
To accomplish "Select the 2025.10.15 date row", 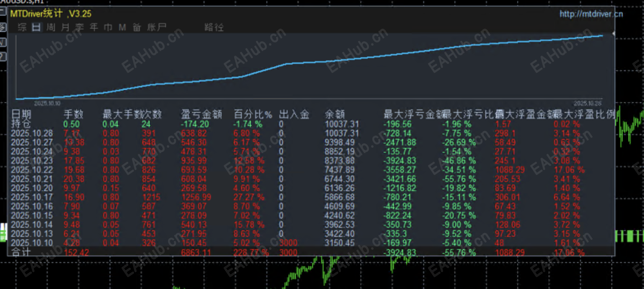I will coord(32,216).
